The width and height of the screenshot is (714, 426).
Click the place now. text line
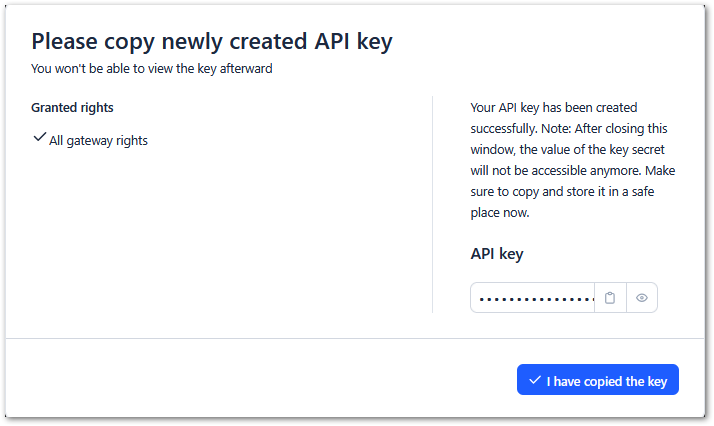coord(500,213)
